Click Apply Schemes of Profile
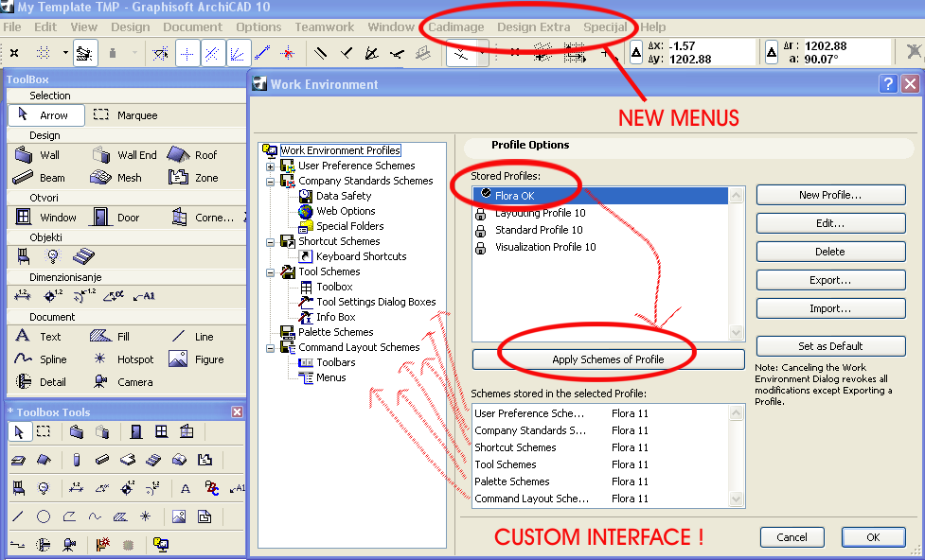 click(x=608, y=359)
